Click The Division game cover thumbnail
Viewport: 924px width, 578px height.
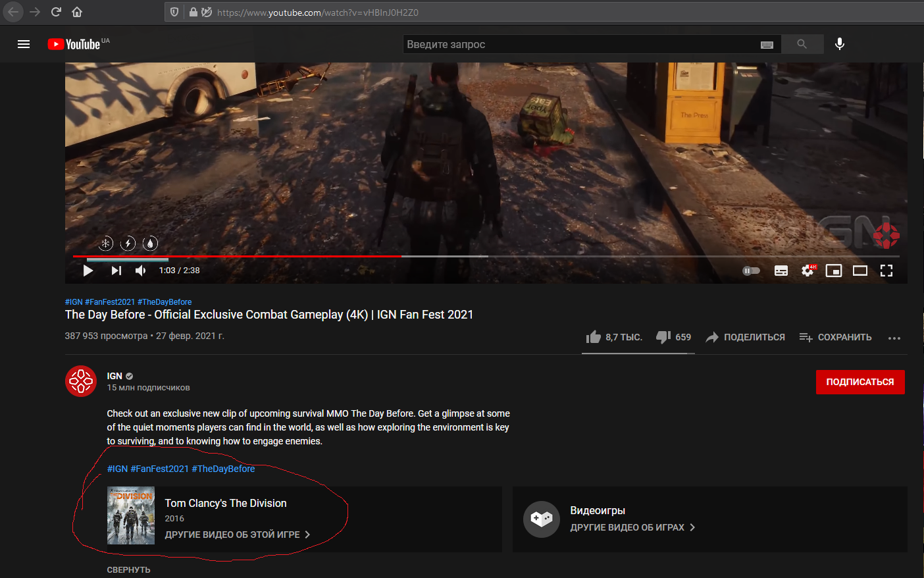(x=131, y=515)
